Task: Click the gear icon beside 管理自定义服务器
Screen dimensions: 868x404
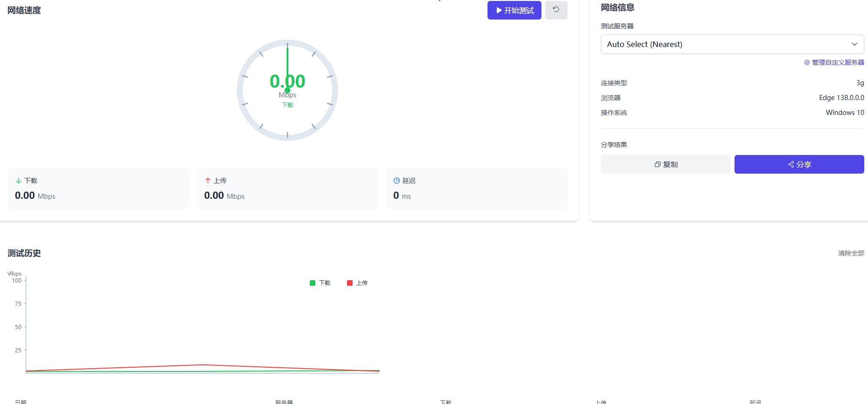Action: tap(807, 62)
